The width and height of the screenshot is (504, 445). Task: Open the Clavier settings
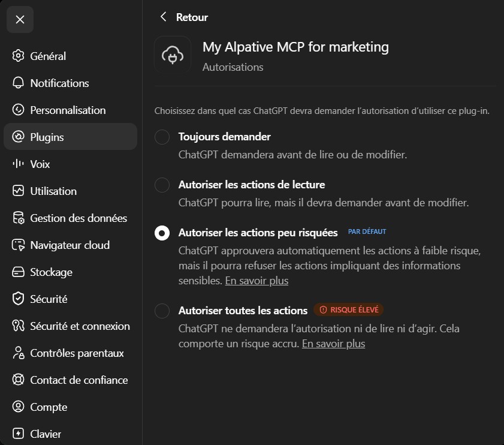pos(70,434)
